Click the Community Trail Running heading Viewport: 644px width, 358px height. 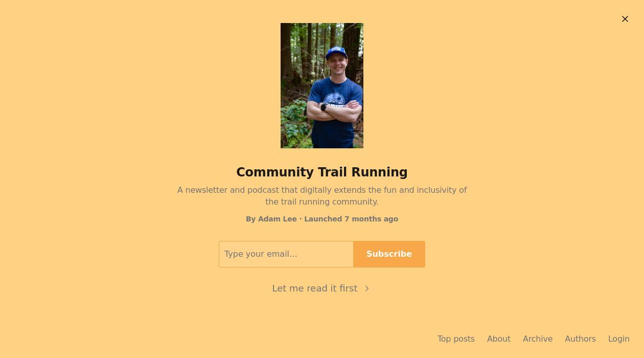[322, 172]
